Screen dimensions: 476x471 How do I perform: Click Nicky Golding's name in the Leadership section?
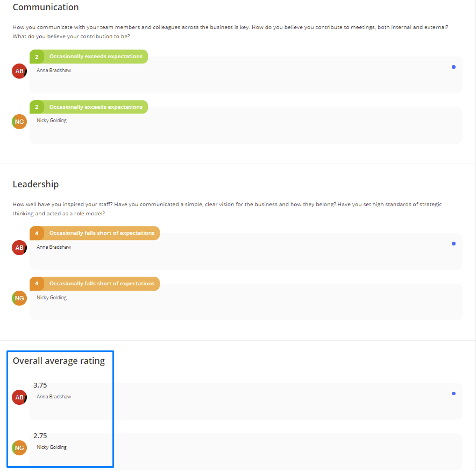tap(52, 298)
